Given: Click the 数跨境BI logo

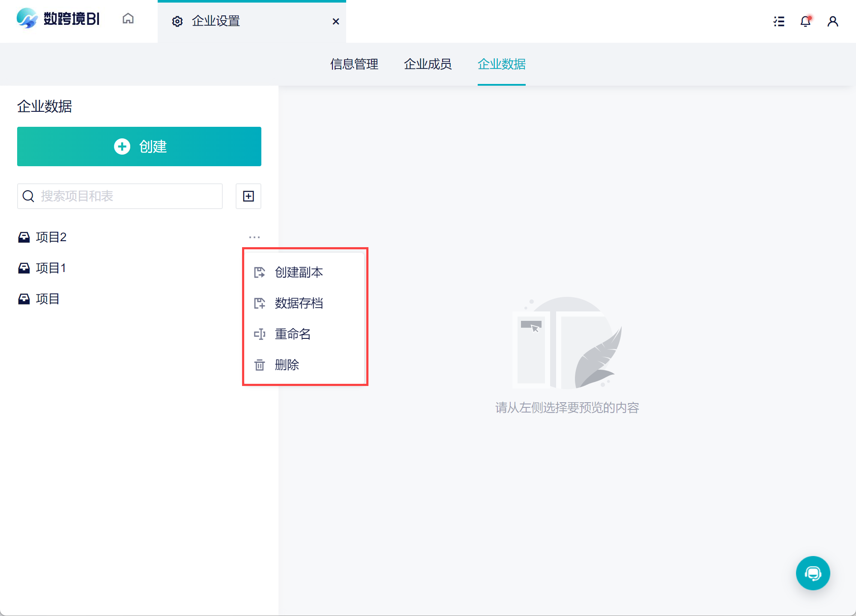Looking at the screenshot, I should coord(58,19).
